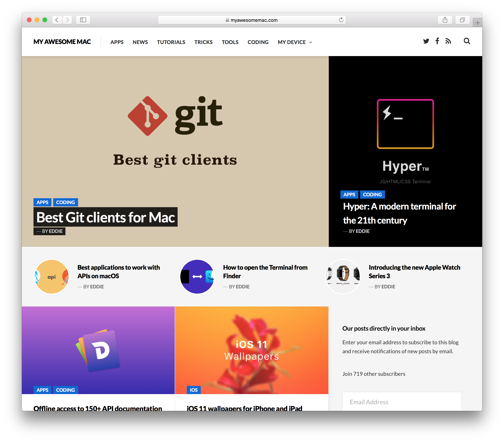Open the Coding menu item
Screen dimensions: 504x442
pyautogui.click(x=258, y=42)
